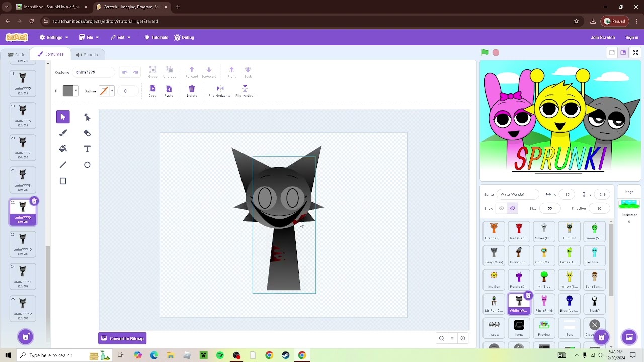Hide the sprite with the crossed-eye icon
The height and width of the screenshot is (362, 644).
[512, 208]
